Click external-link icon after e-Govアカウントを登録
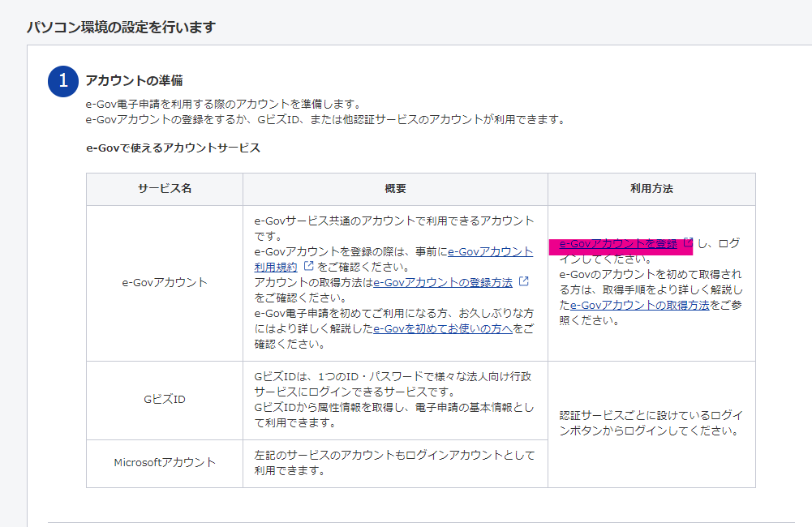Screen dimensions: 812x527 pos(688,242)
